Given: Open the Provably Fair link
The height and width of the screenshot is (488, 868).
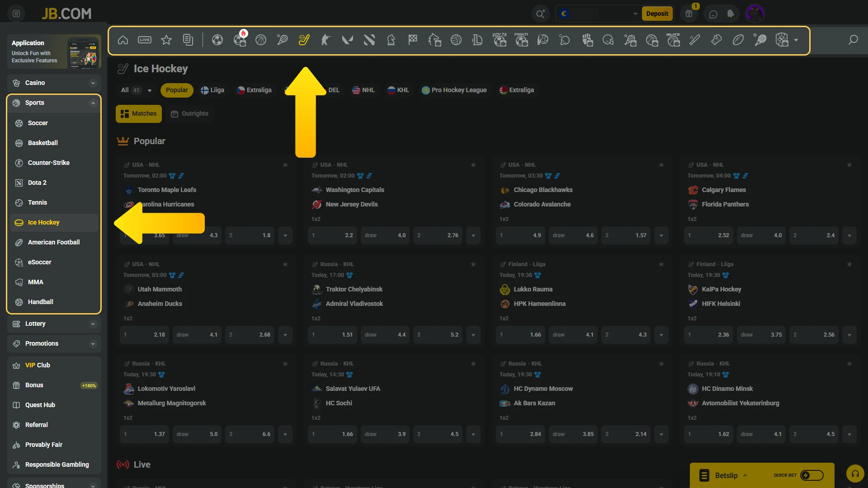Looking at the screenshot, I should coord(54,445).
